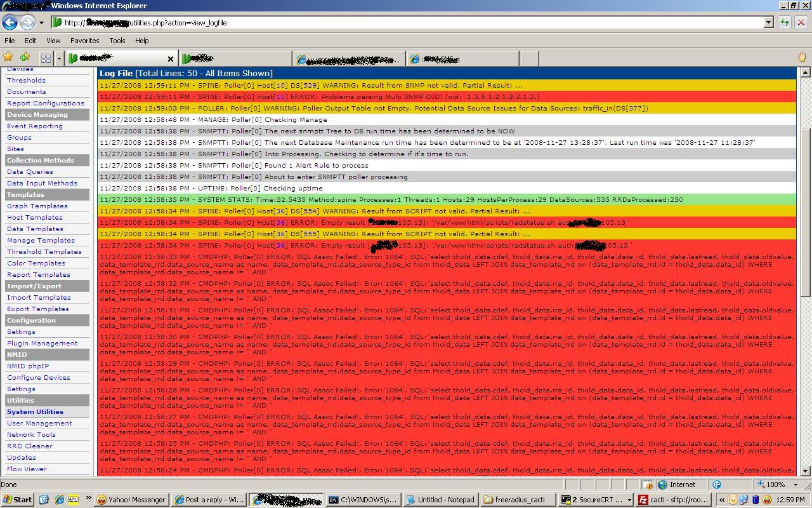
Task: Open the Favorites menu
Action: click(84, 41)
